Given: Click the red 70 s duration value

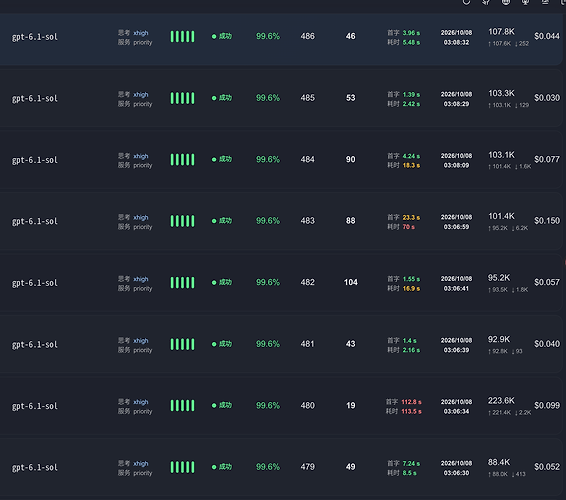Looking at the screenshot, I should (x=409, y=227).
